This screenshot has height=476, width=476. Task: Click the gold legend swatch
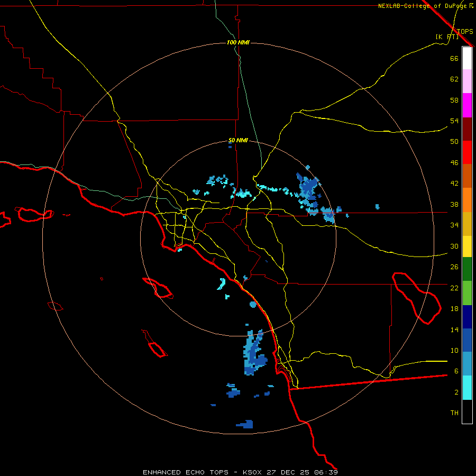(x=467, y=224)
